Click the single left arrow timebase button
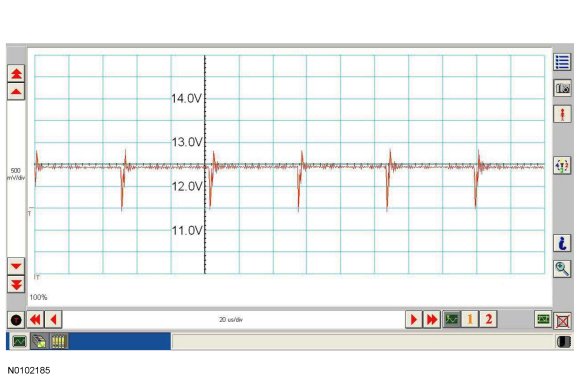The image size is (580, 380). [53, 319]
